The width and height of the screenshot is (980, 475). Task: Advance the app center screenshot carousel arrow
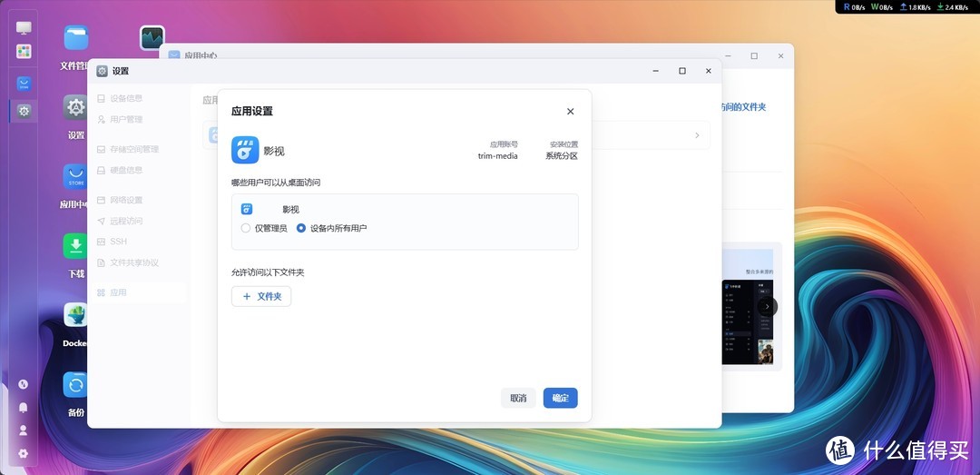(x=768, y=307)
